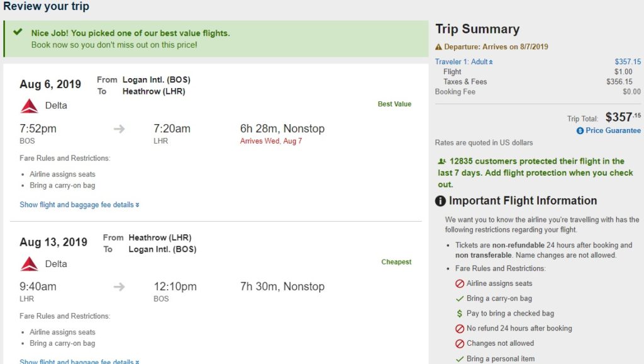Viewport: 644px width, 364px height.
Task: Click the Trip Total price of $357.15
Action: point(623,117)
